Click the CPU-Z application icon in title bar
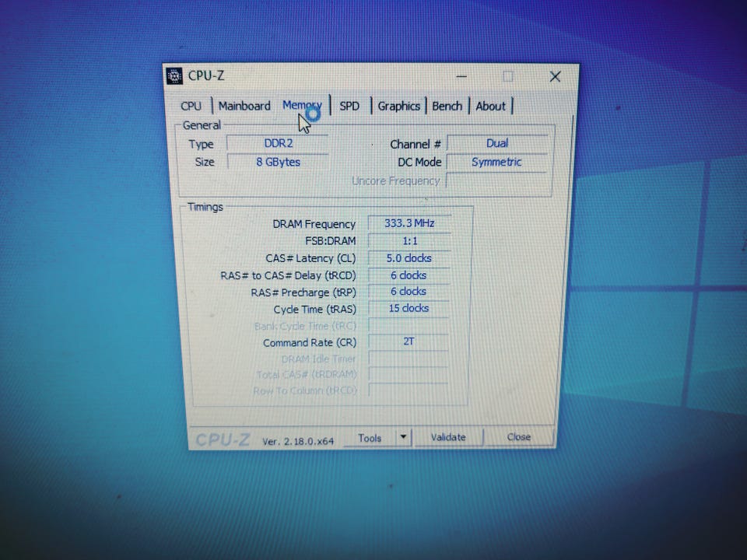 coord(174,76)
